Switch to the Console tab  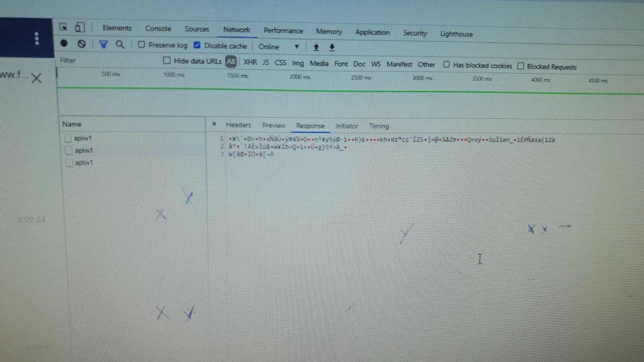[158, 29]
